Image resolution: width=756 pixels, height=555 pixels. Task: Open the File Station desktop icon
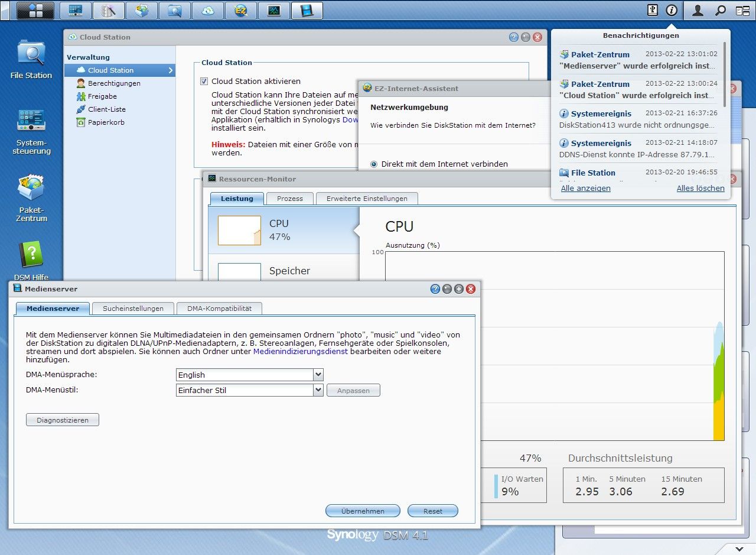(31, 59)
